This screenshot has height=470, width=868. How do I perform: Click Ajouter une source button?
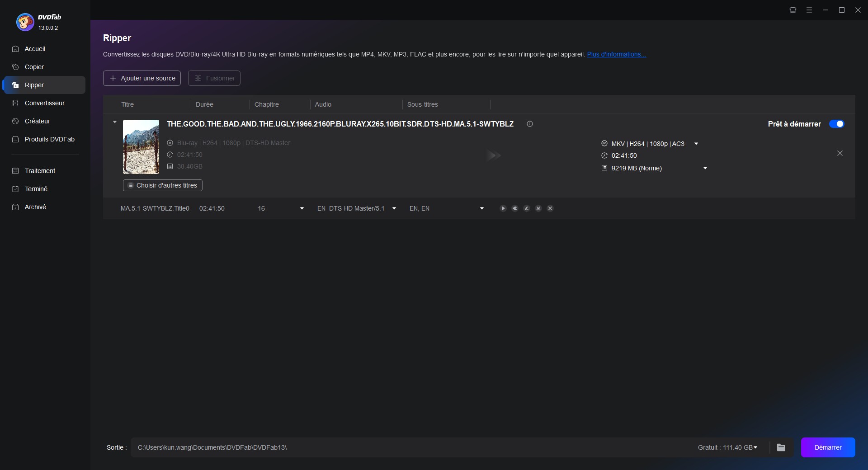[142, 78]
